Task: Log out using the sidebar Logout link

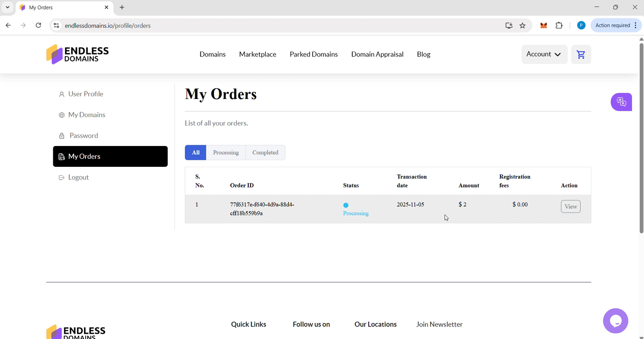Action: tap(78, 177)
